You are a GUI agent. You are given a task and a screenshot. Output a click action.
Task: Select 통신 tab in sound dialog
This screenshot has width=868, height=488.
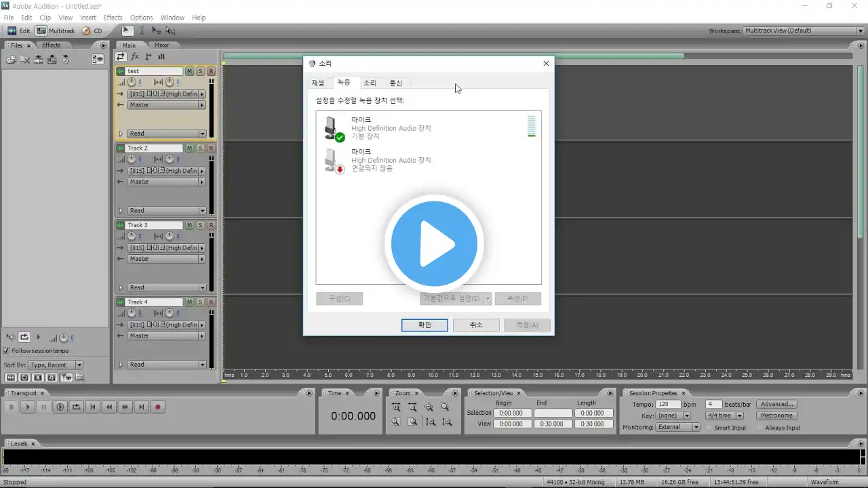[x=395, y=83]
